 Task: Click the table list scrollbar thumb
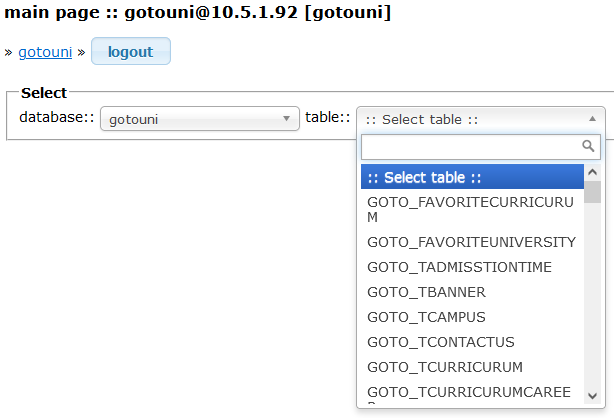(593, 192)
